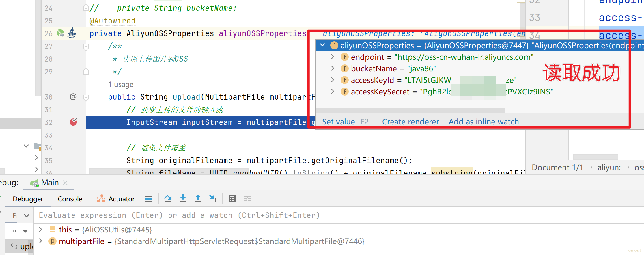The width and height of the screenshot is (644, 255).
Task: Switch to the Console tab
Action: tap(70, 199)
